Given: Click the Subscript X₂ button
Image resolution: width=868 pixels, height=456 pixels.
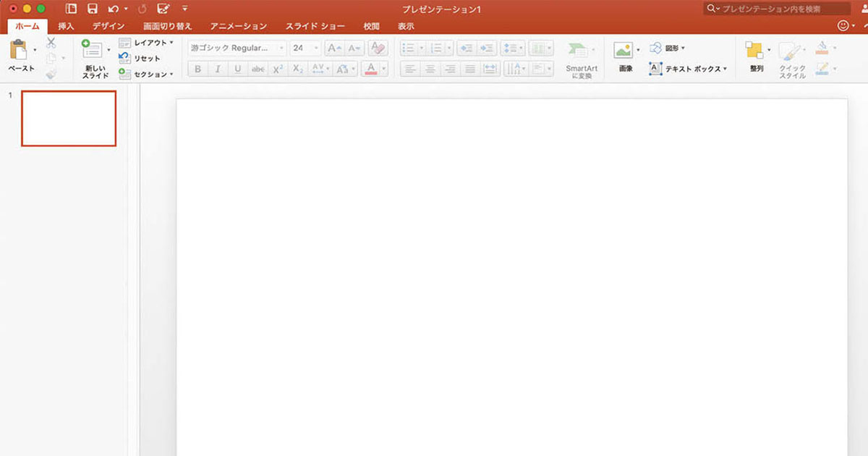Looking at the screenshot, I should pyautogui.click(x=298, y=69).
